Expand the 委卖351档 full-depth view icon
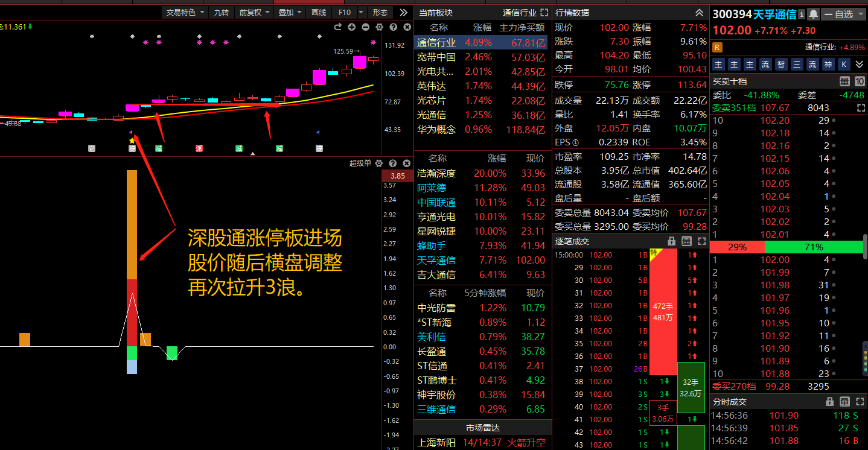868x450 pixels. (861, 107)
